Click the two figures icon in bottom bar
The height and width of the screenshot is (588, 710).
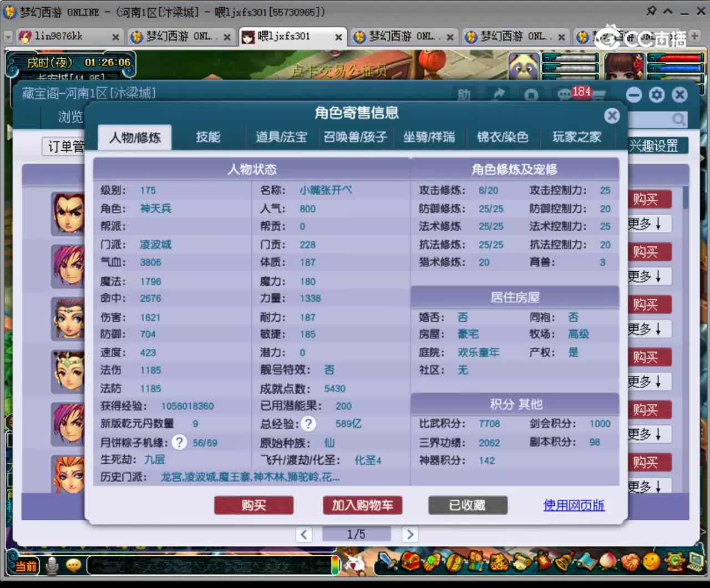point(476,561)
